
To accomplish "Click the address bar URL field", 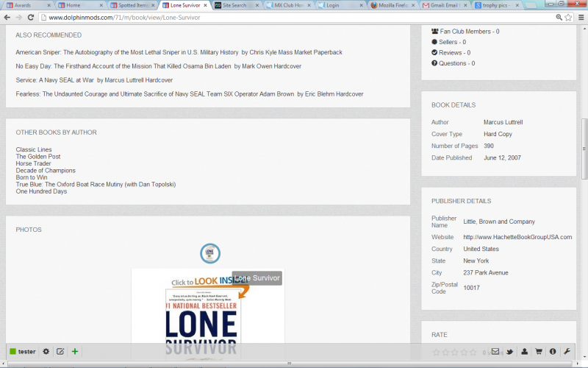I will 296,17.
